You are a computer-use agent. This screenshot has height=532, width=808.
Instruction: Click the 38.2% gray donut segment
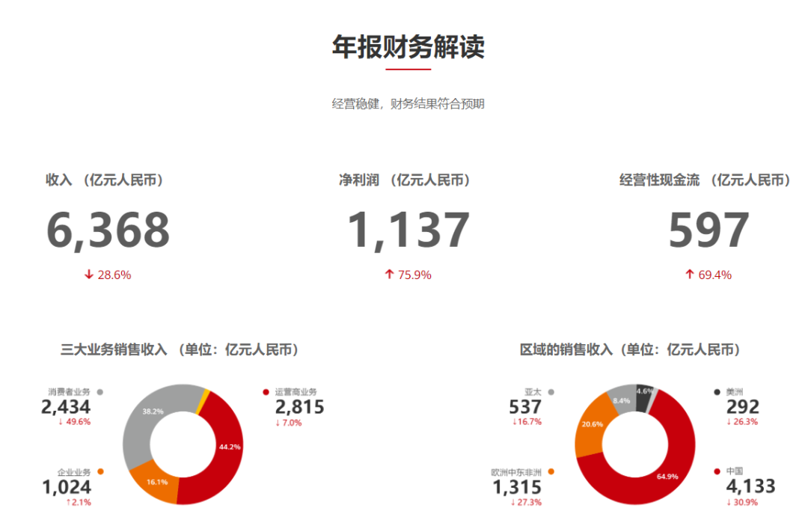(152, 412)
